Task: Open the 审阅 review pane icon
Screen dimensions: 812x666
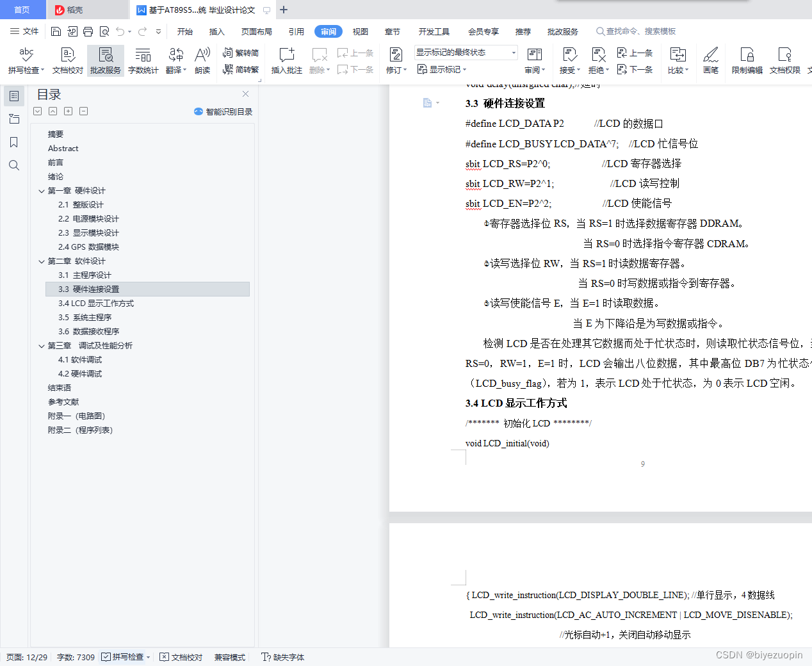Action: point(534,55)
